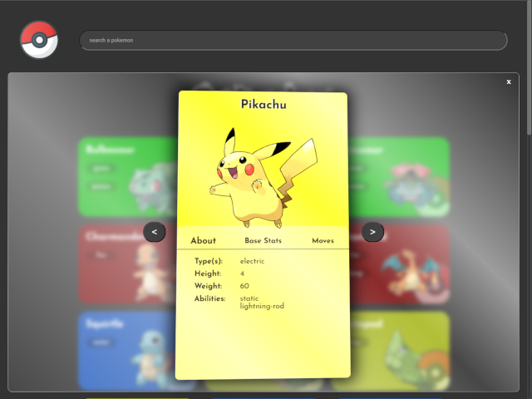Switch to the Base Stats tab
The image size is (532, 399).
pyautogui.click(x=263, y=240)
